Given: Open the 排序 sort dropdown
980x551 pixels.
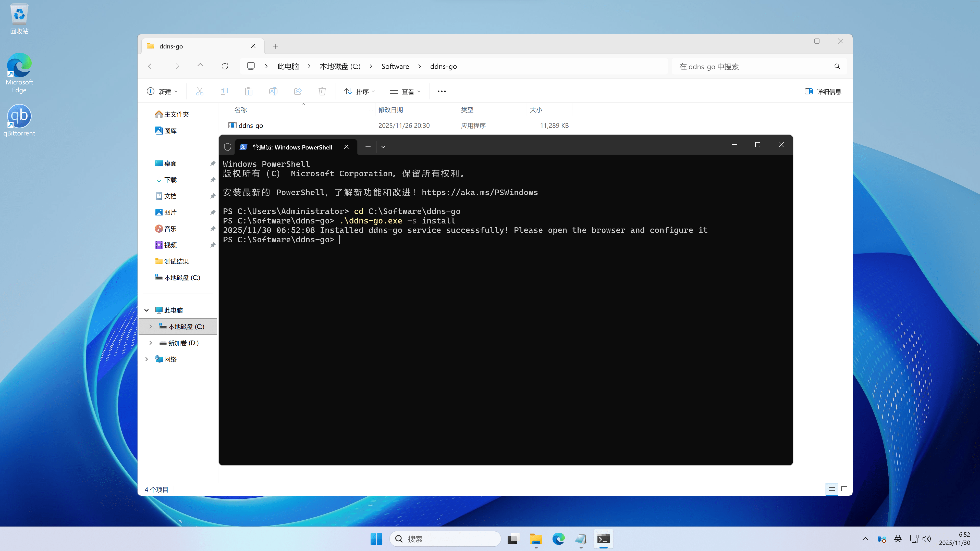Looking at the screenshot, I should [360, 91].
